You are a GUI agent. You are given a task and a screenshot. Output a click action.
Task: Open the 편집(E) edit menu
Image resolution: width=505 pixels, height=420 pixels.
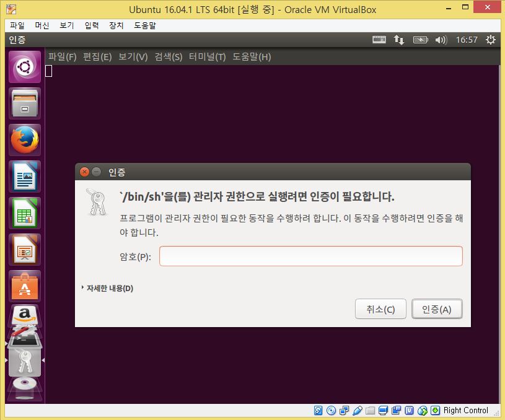tap(97, 57)
